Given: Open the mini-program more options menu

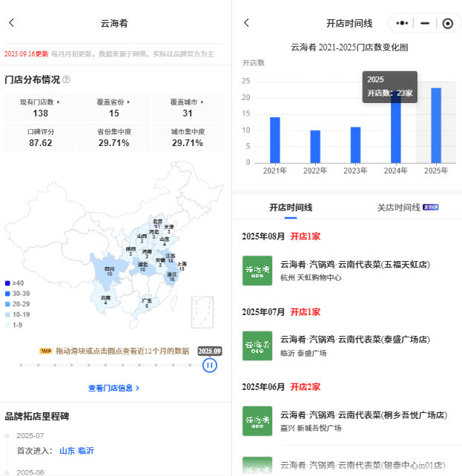Looking at the screenshot, I should (402, 23).
